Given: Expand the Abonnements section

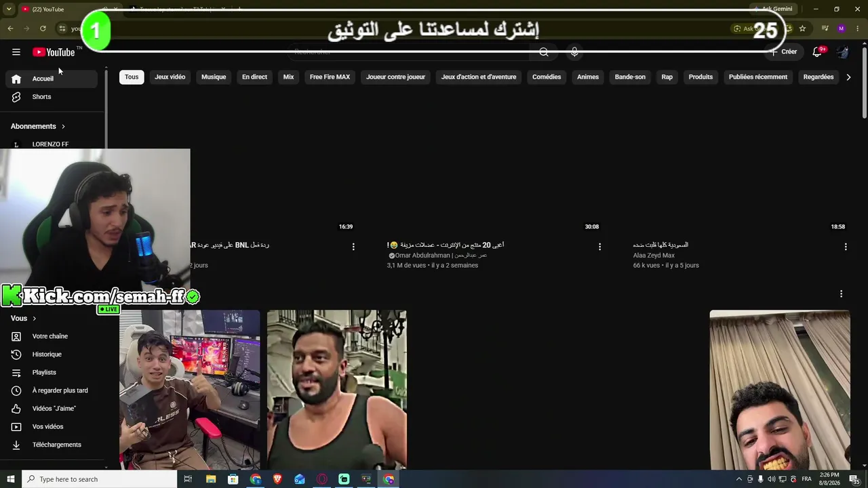Looking at the screenshot, I should pyautogui.click(x=38, y=126).
